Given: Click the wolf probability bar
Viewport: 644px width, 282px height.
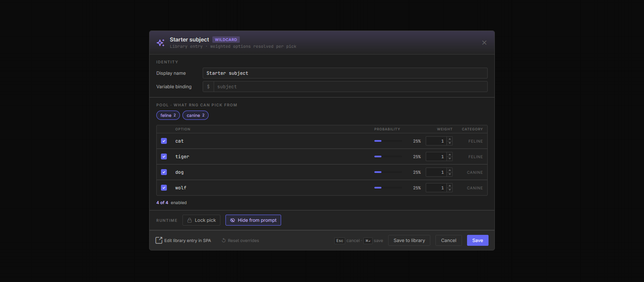Looking at the screenshot, I should pyautogui.click(x=388, y=188).
